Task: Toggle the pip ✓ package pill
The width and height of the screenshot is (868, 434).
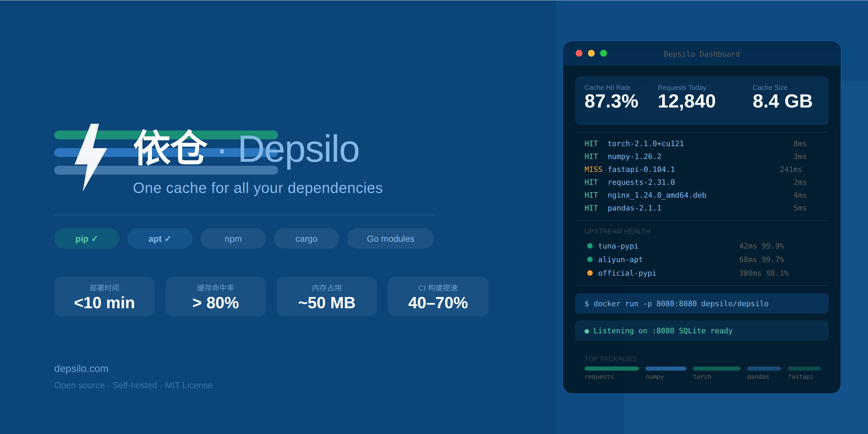Action: (87, 238)
